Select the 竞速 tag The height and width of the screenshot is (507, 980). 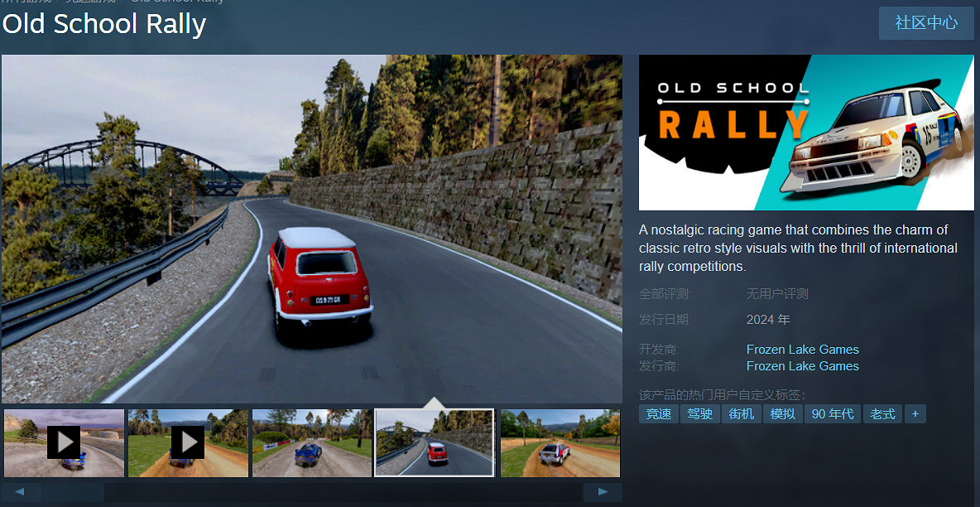[659, 413]
